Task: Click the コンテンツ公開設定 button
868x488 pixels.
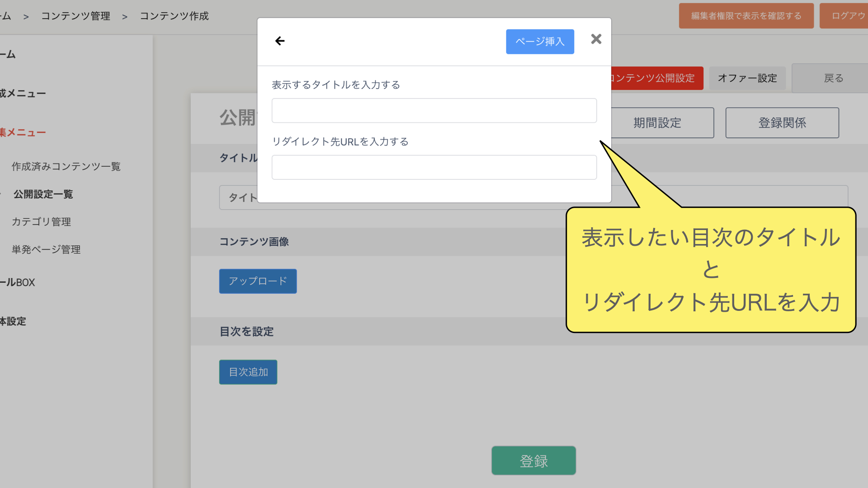Action: click(x=656, y=78)
